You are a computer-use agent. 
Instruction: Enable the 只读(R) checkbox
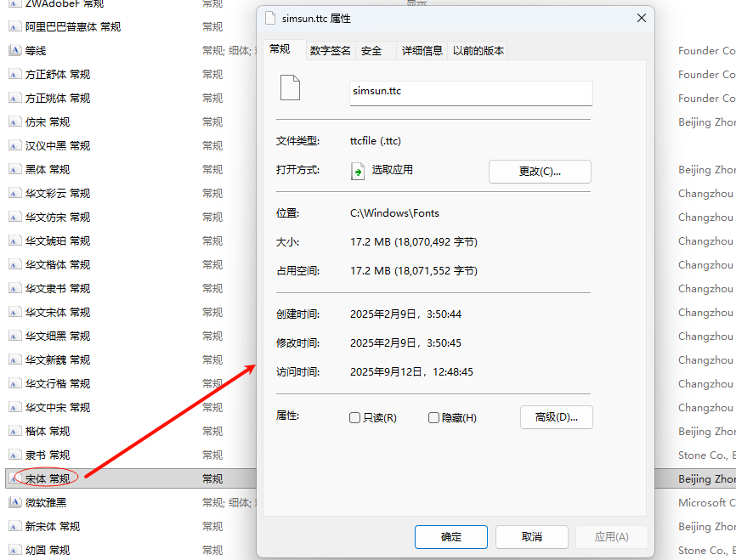(355, 418)
